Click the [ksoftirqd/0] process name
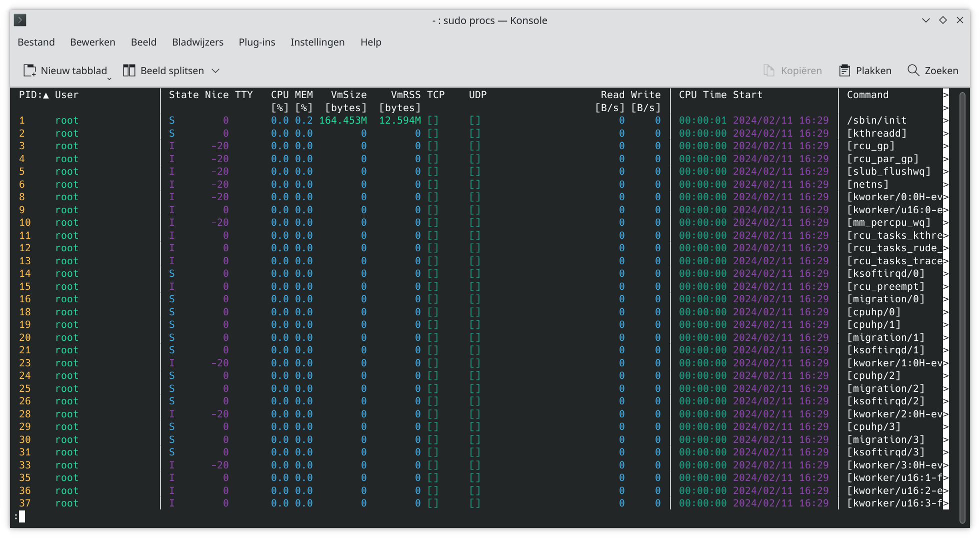 pyautogui.click(x=885, y=273)
